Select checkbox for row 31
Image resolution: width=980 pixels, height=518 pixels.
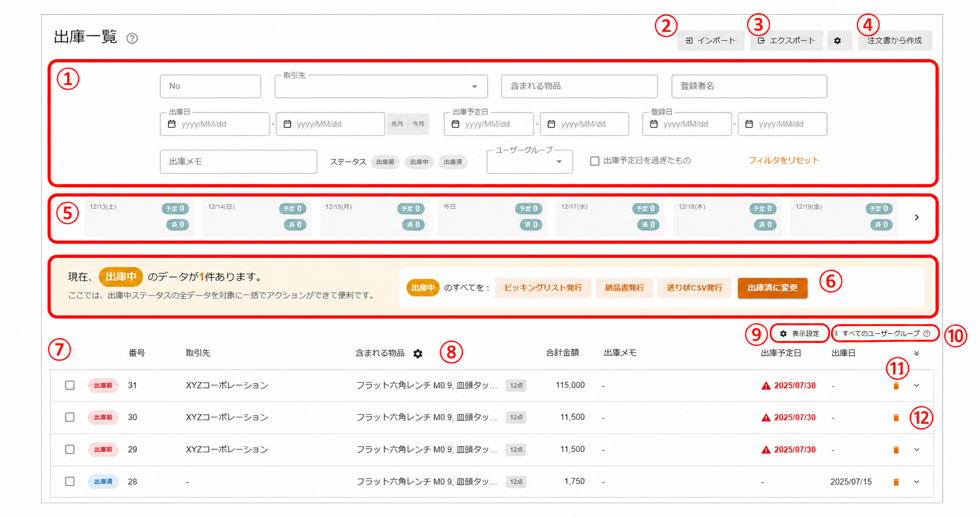70,385
